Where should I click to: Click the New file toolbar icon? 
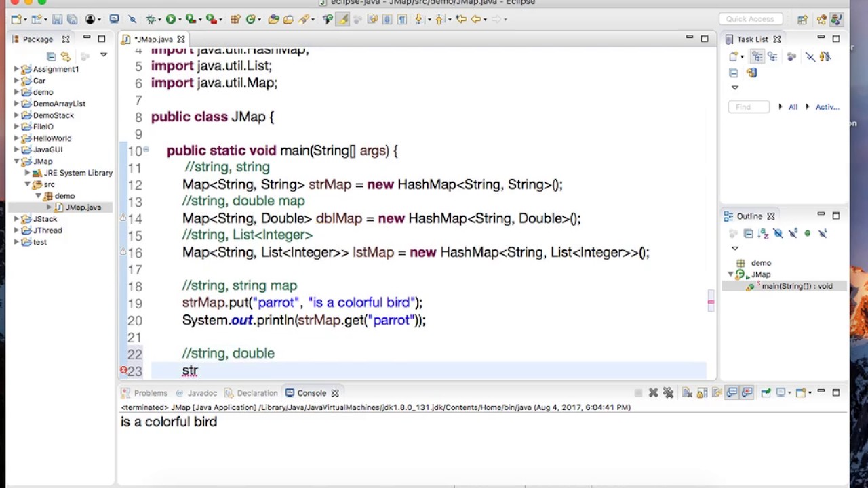point(16,19)
